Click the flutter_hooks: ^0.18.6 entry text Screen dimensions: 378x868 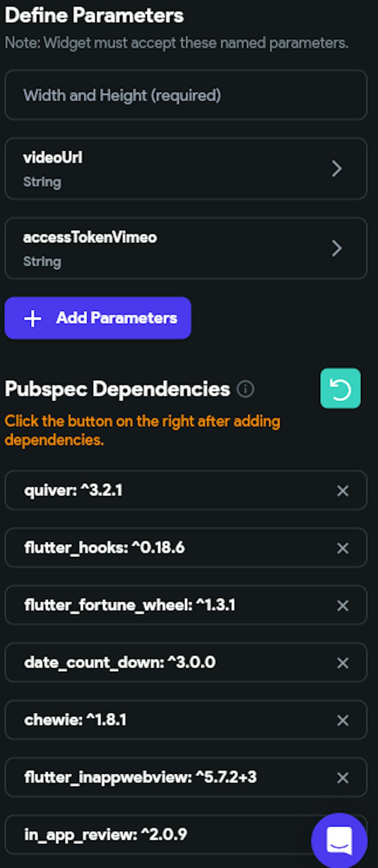(x=104, y=548)
